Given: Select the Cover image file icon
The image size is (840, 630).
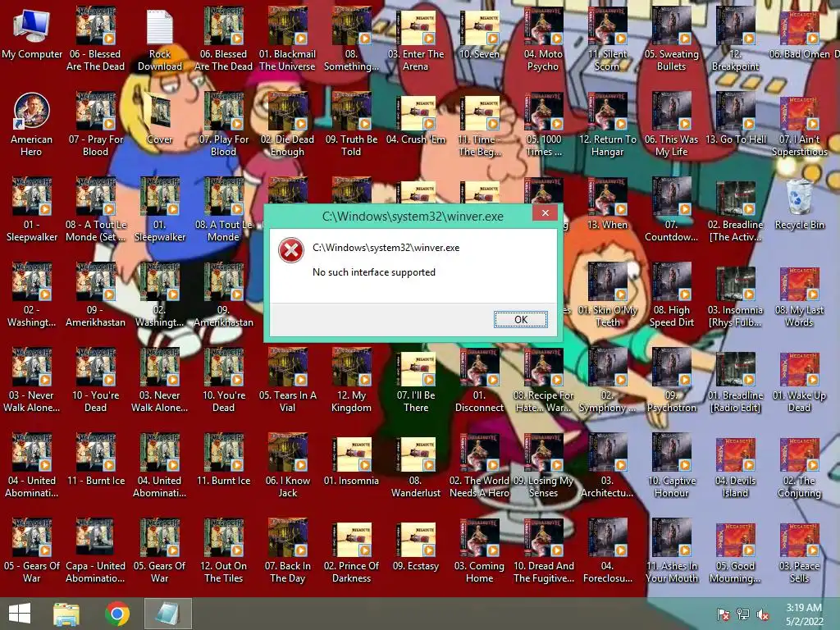Looking at the screenshot, I should pyautogui.click(x=160, y=119).
